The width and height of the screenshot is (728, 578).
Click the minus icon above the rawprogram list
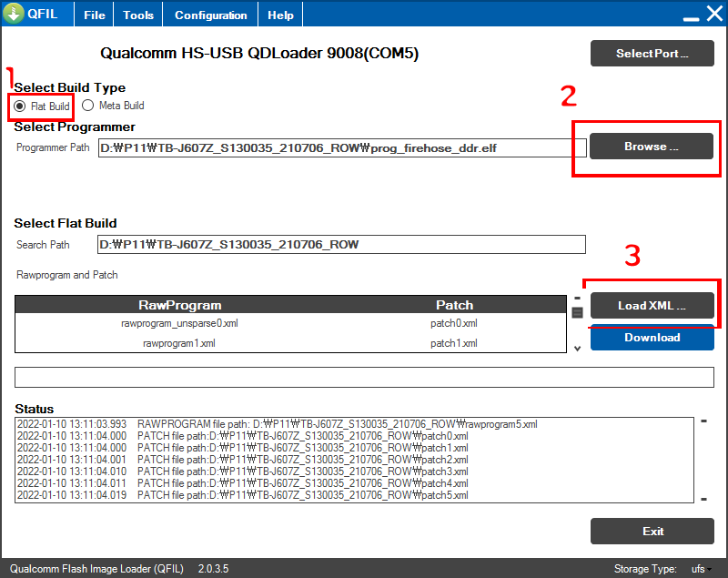pos(577,298)
